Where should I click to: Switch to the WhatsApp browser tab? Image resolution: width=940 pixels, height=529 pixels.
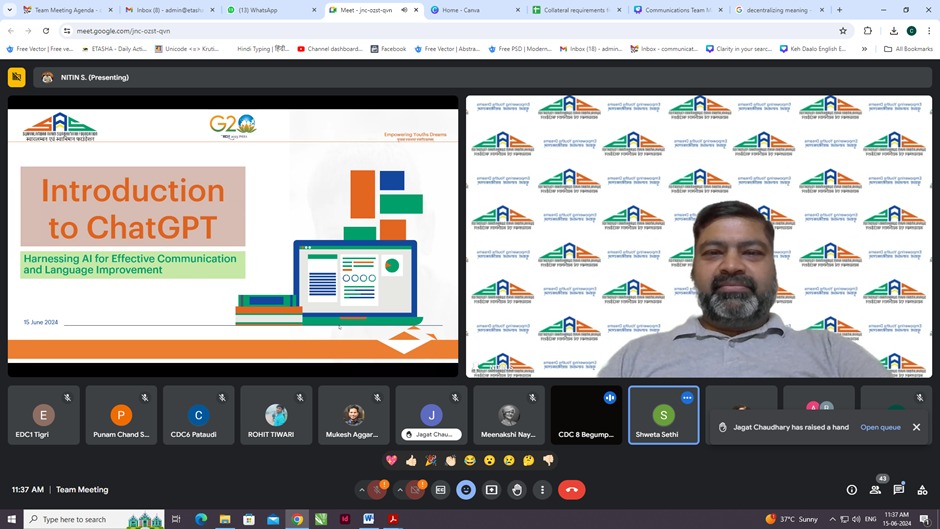[271, 10]
